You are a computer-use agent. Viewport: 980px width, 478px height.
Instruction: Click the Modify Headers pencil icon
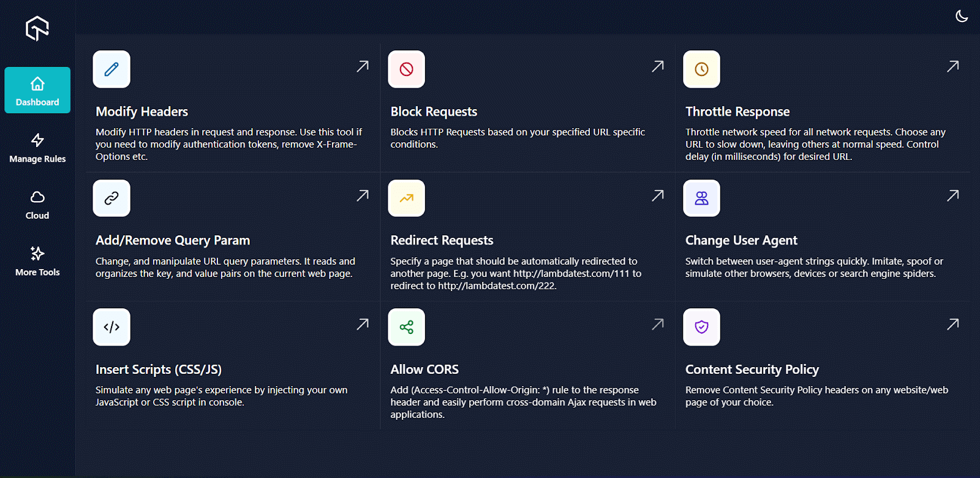click(x=111, y=69)
